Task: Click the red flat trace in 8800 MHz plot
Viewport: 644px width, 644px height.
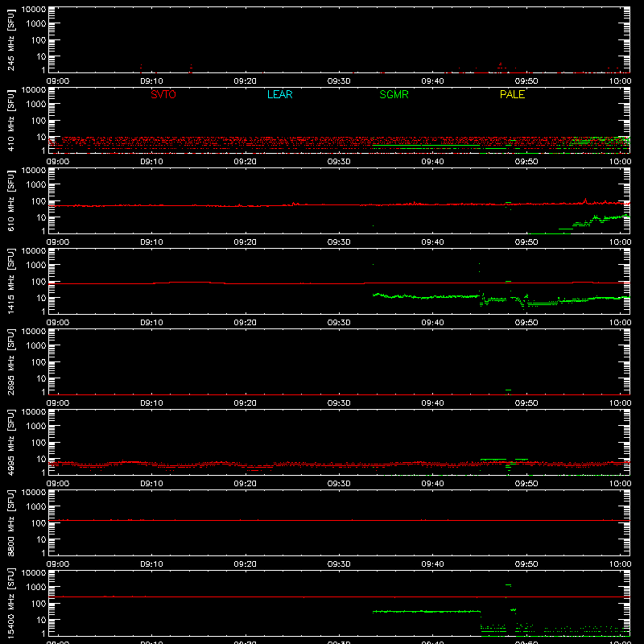Action: coord(339,520)
